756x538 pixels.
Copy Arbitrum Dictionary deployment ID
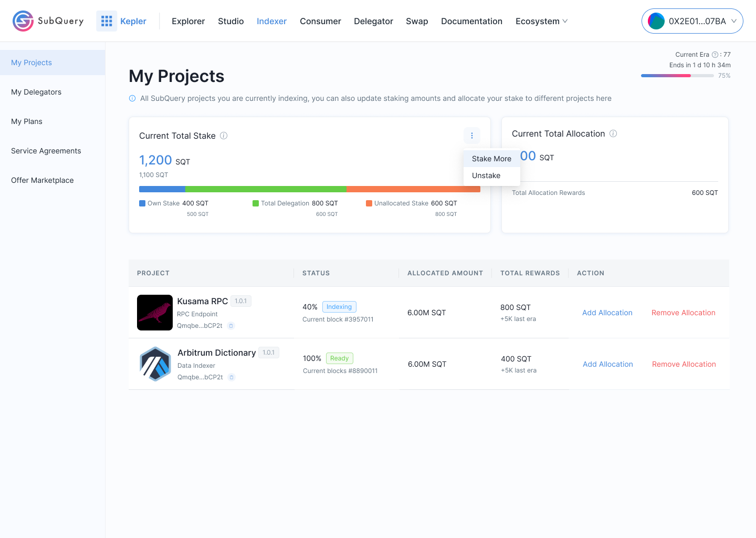(x=232, y=377)
